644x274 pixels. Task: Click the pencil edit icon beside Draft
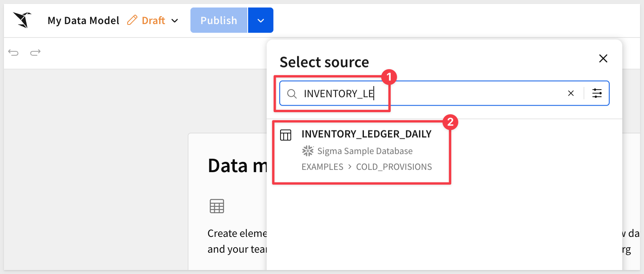click(132, 20)
